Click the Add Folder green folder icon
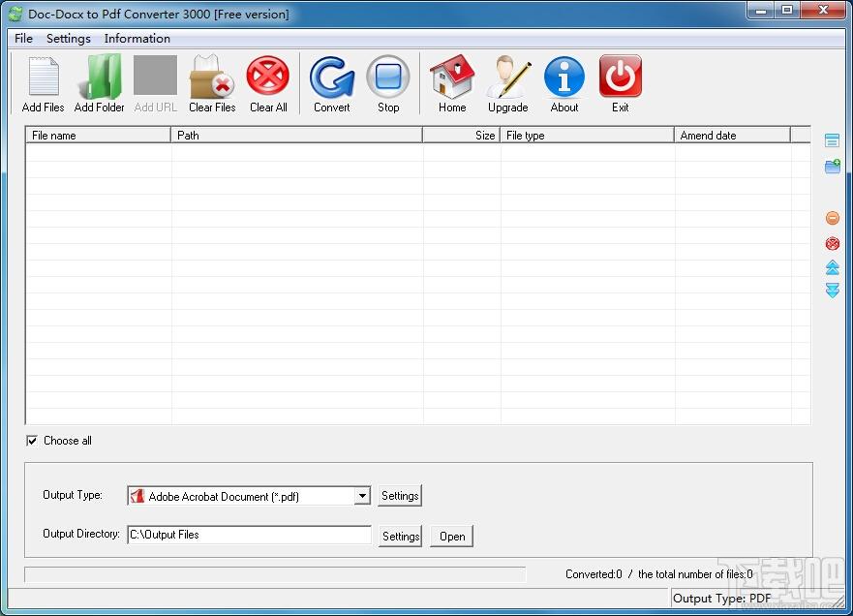 pos(100,77)
